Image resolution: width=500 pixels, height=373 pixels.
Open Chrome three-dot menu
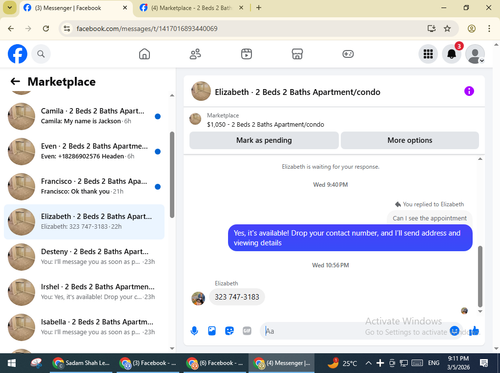click(x=489, y=29)
